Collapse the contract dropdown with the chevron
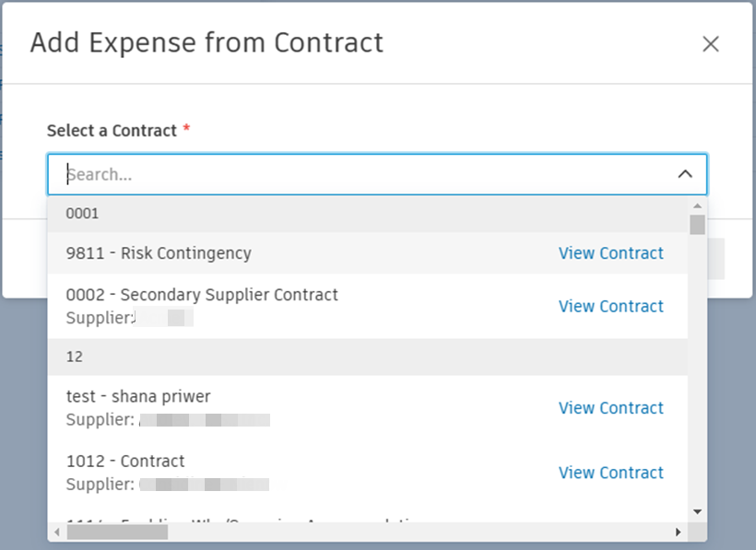 [685, 174]
